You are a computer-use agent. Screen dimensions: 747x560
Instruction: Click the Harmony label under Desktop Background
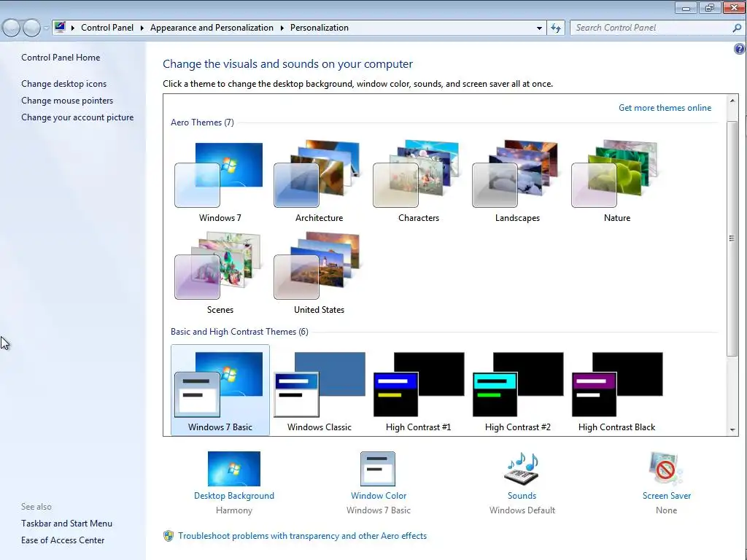point(234,510)
